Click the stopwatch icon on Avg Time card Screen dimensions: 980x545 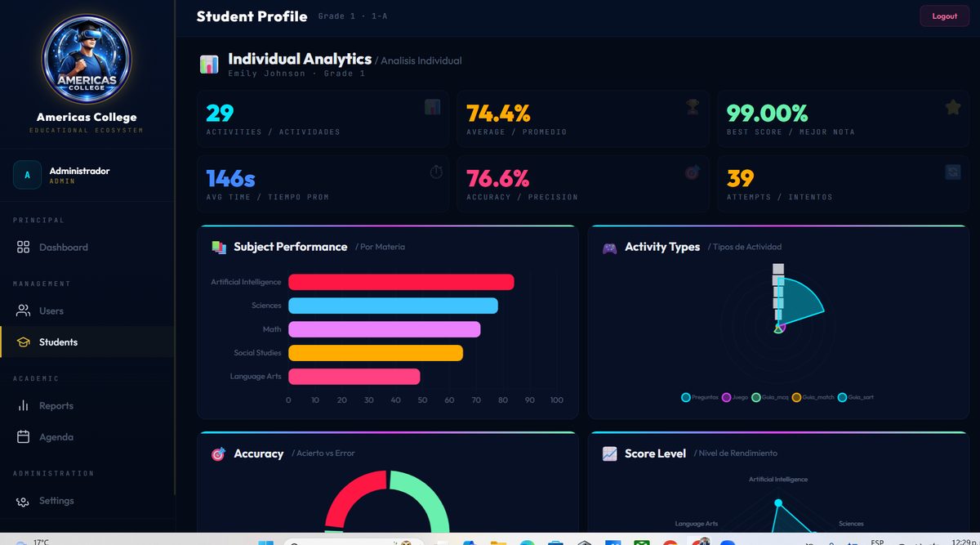click(x=436, y=172)
